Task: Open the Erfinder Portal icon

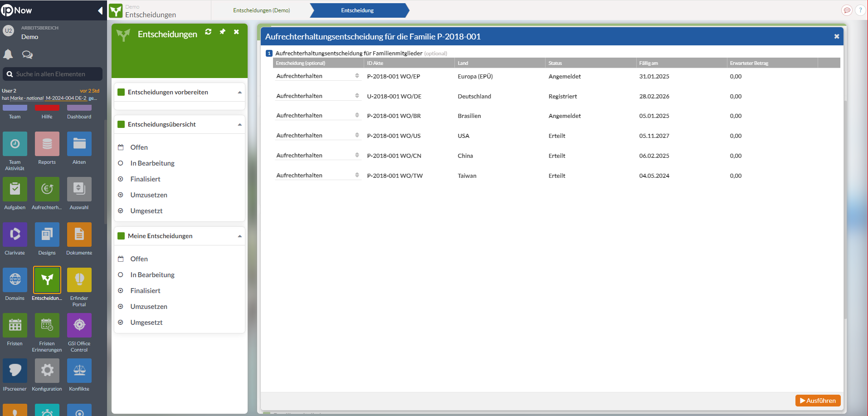Action: [x=79, y=280]
